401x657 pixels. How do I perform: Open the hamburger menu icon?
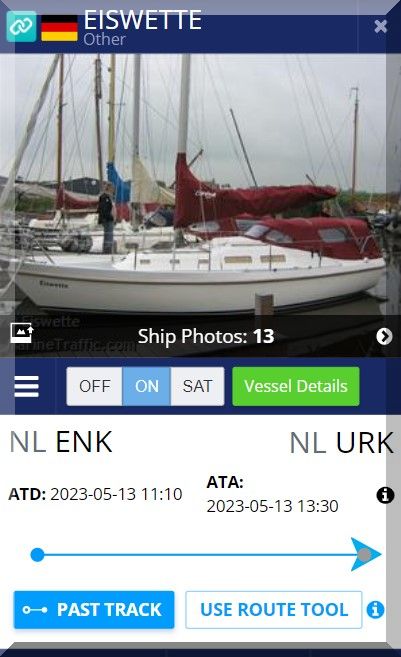click(27, 386)
